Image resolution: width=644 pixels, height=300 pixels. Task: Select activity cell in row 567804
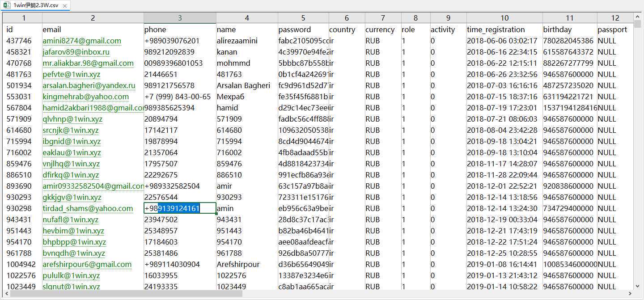pos(448,108)
